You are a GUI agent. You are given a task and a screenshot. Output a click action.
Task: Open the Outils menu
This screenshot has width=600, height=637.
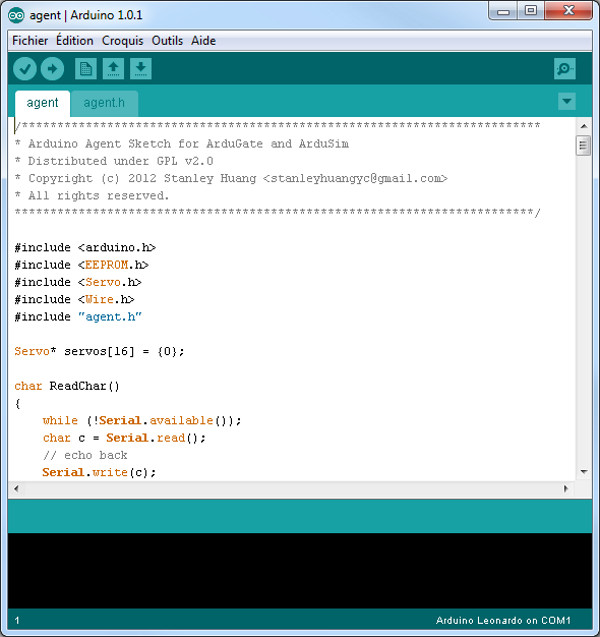coord(167,41)
